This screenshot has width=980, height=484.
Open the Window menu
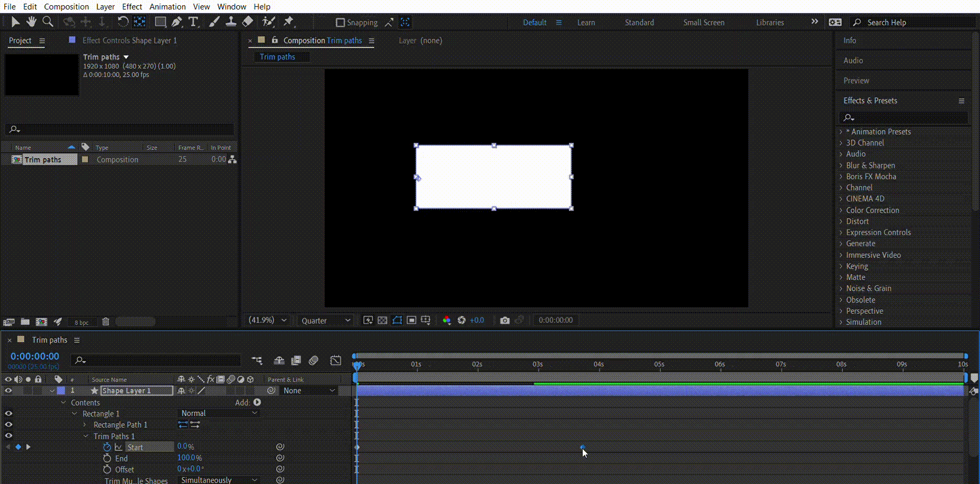(231, 7)
